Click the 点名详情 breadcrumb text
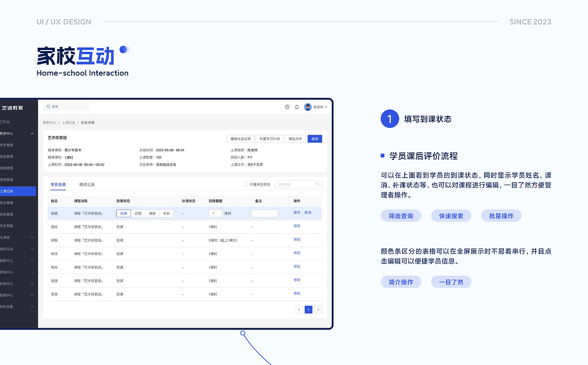This screenshot has height=365, width=588. (x=87, y=123)
